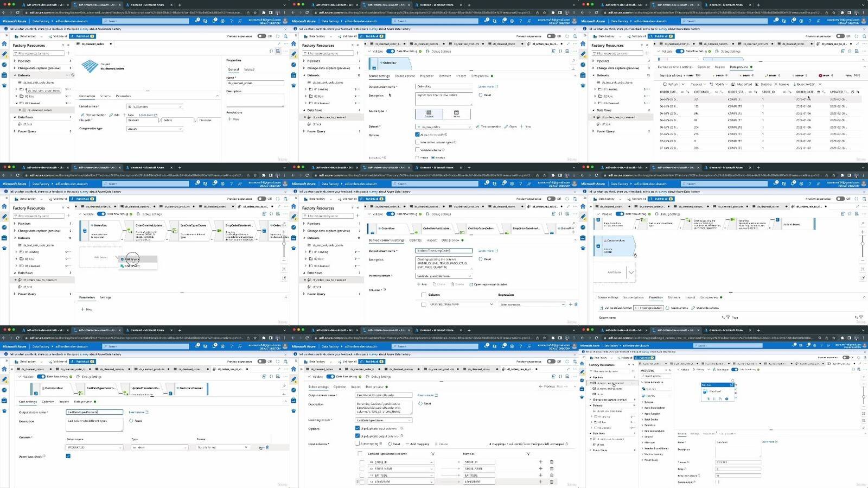The height and width of the screenshot is (488, 868).
Task: Reload the browser page in ds_cleaned_orders dataset window
Action: (x=18, y=12)
